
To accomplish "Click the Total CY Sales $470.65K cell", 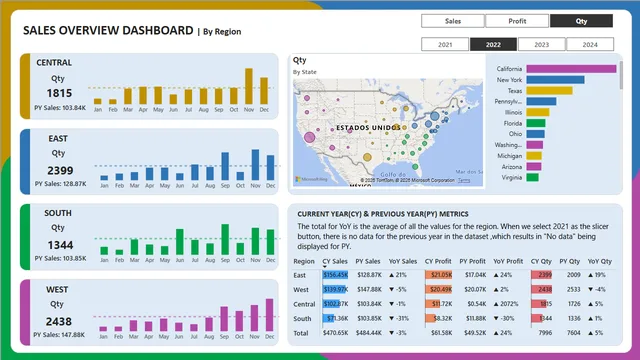I will 335,333.
